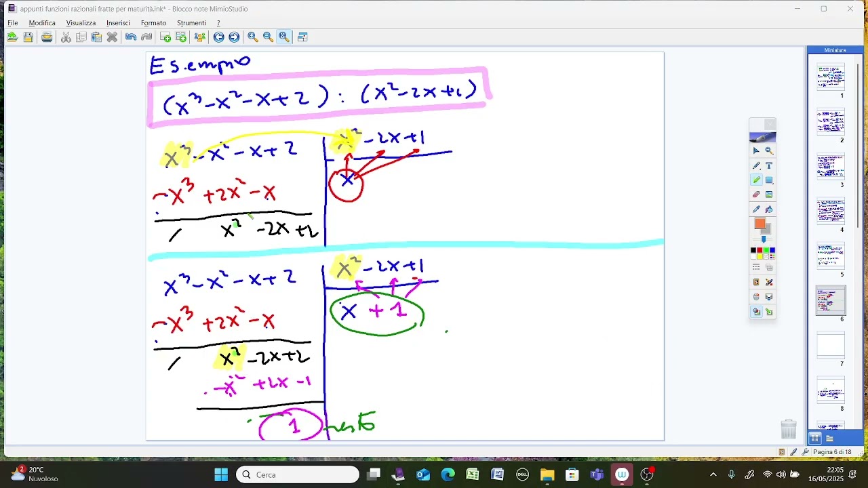Click the insert image tool
Screen dimensions: 868x488
(769, 195)
